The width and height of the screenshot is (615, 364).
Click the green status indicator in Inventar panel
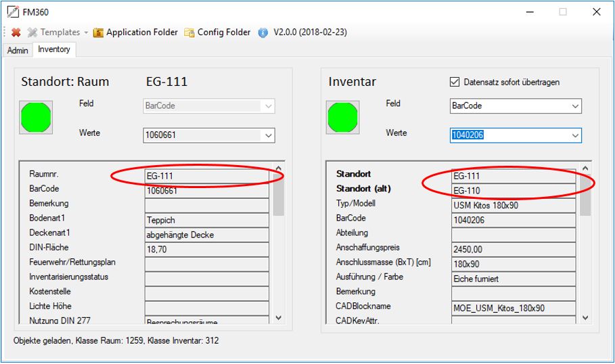[x=342, y=118]
